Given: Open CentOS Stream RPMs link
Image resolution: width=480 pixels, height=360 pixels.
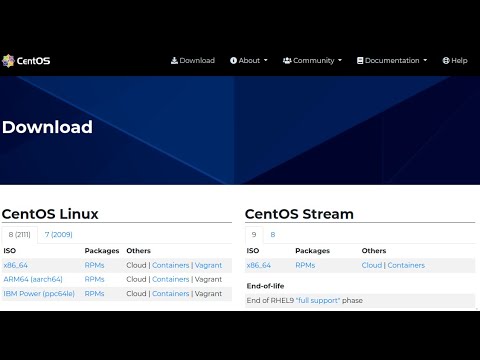Looking at the screenshot, I should [305, 265].
